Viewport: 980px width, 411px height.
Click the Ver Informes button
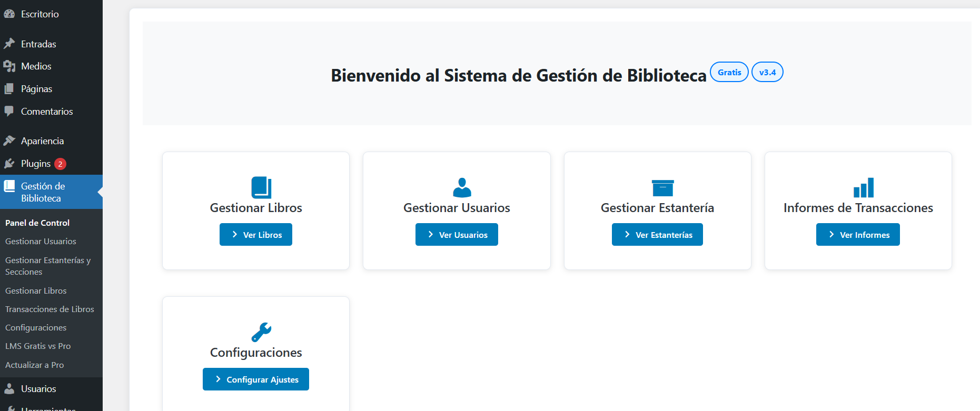click(x=858, y=235)
